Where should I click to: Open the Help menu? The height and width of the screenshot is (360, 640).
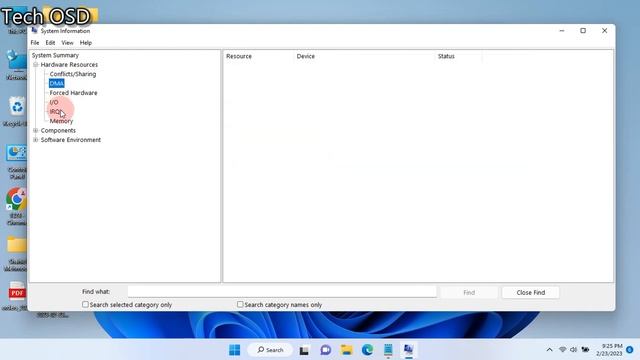[x=86, y=42]
